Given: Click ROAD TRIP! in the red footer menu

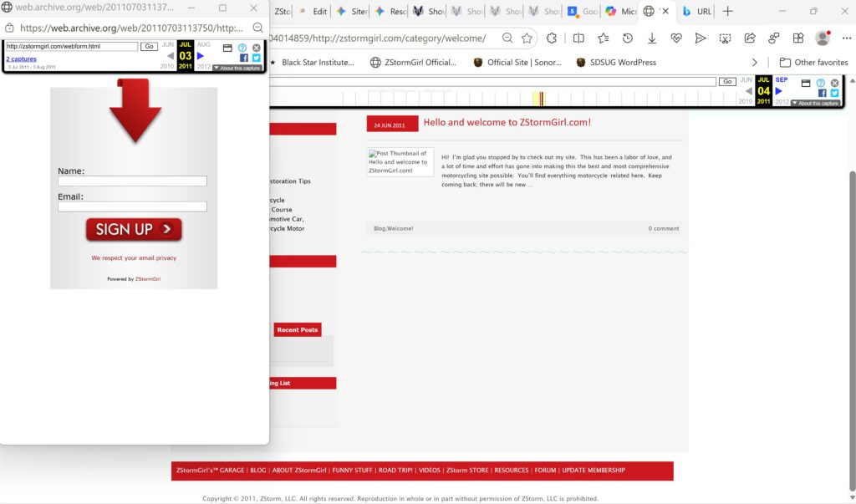Looking at the screenshot, I should click(x=395, y=470).
